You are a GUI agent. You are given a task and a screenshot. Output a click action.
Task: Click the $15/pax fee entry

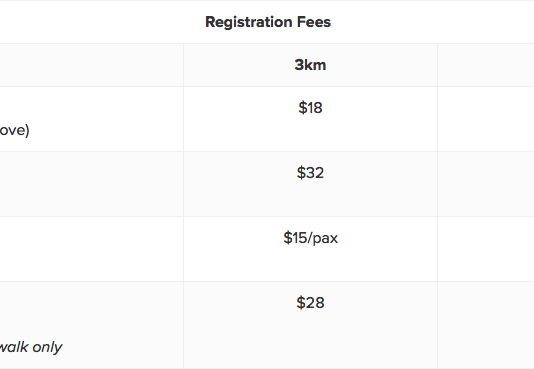tap(310, 238)
